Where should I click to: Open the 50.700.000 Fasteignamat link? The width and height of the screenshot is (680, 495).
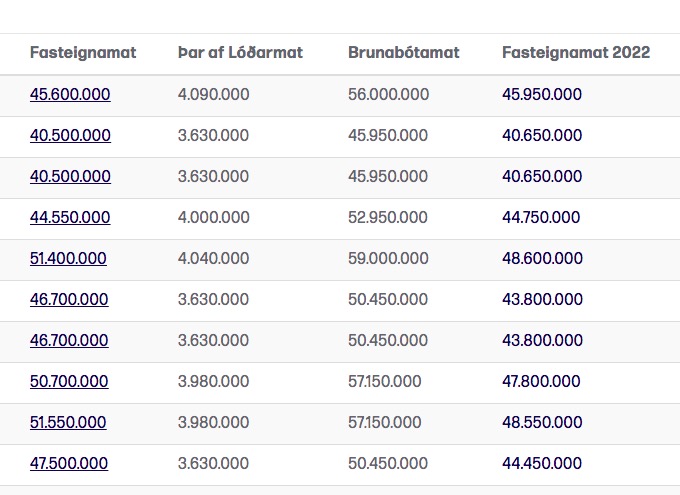click(69, 381)
